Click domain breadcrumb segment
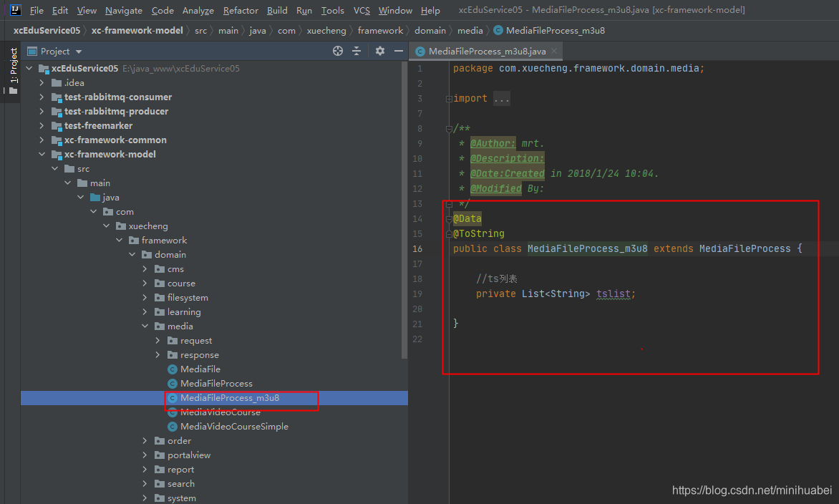This screenshot has height=504, width=839. pos(430,31)
